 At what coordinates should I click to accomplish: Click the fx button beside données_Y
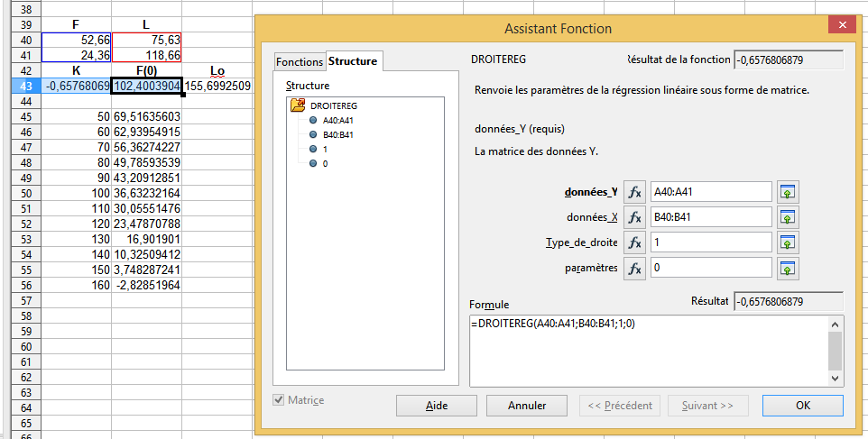coord(635,192)
